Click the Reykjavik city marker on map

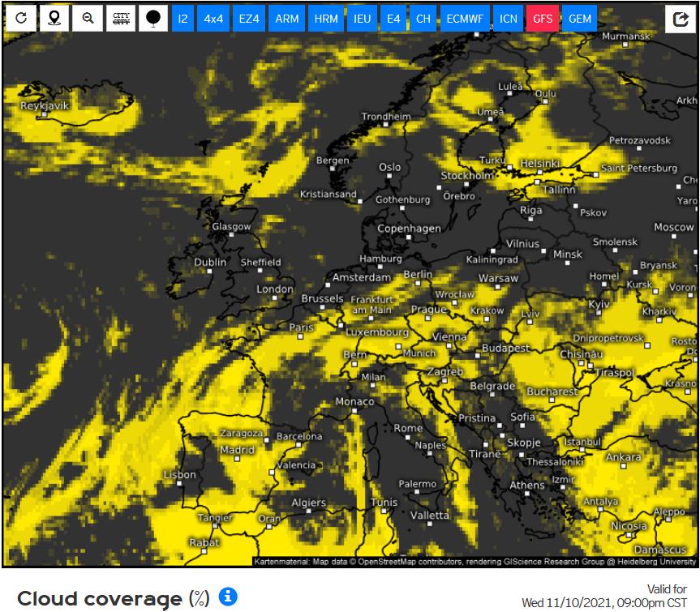(45, 115)
